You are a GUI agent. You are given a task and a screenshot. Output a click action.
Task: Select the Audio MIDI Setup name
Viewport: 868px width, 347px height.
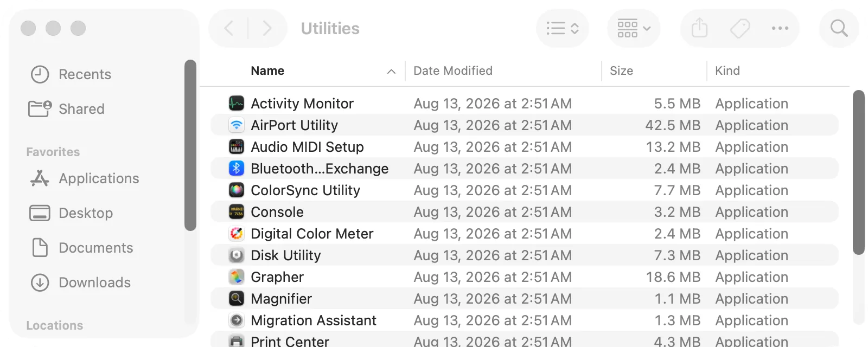click(x=307, y=146)
